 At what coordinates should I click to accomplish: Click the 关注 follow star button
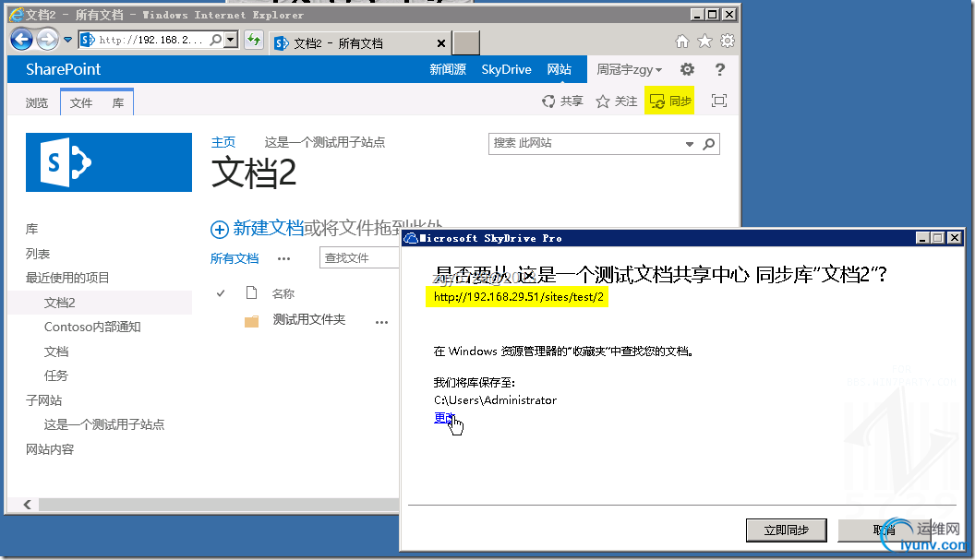[x=616, y=101]
